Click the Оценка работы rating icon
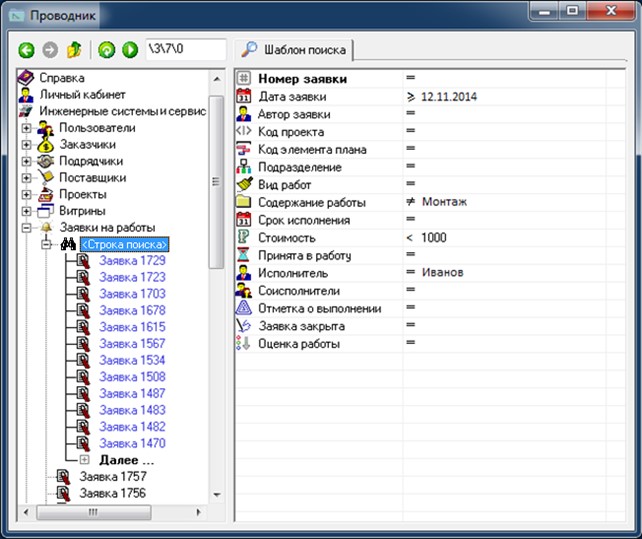 243,343
